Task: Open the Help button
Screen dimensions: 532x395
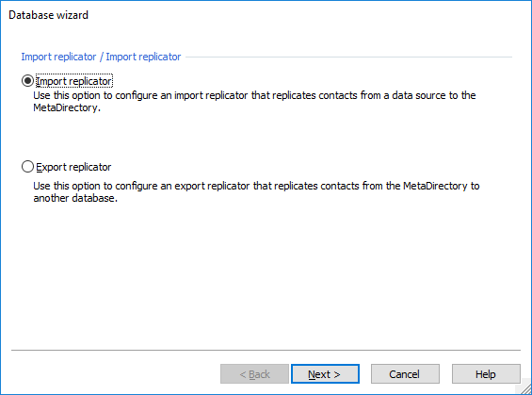Action: point(486,374)
